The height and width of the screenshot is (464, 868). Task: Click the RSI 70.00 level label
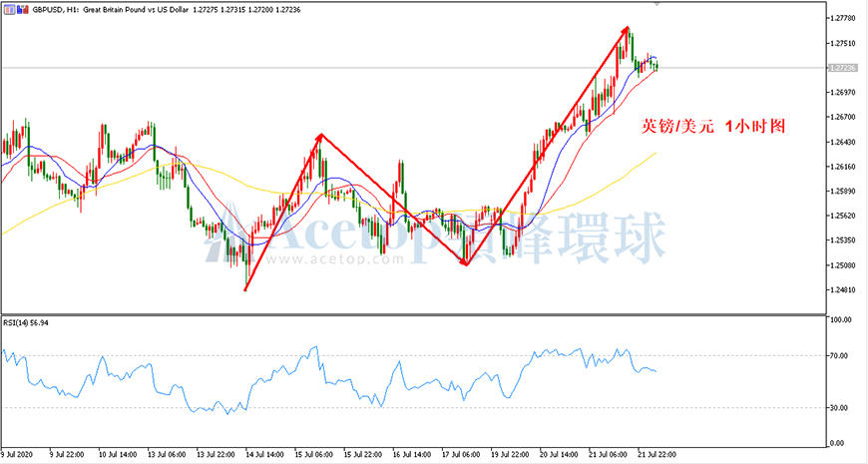point(840,356)
